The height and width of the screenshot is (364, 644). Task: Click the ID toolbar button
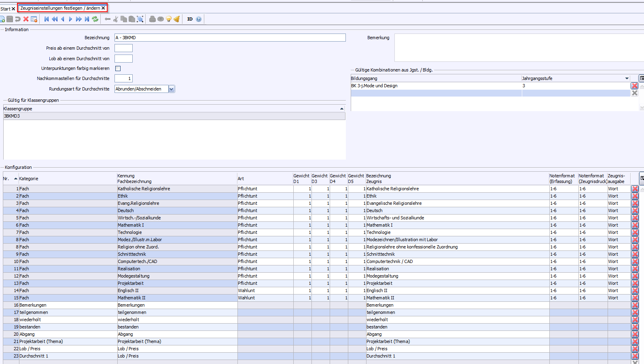point(190,19)
